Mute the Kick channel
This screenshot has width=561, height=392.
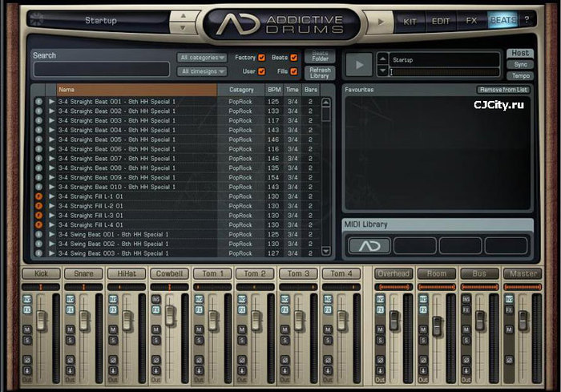pos(27,329)
